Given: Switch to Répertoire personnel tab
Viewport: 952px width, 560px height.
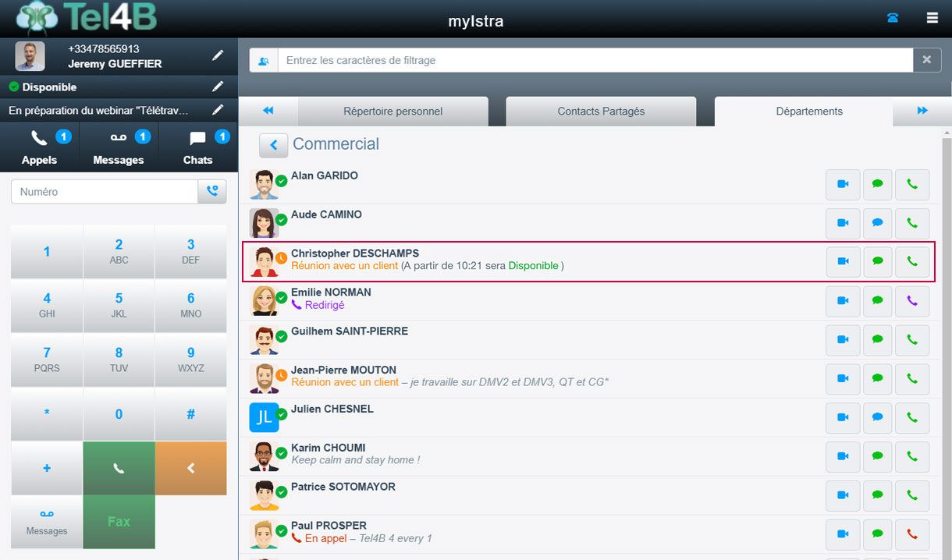Looking at the screenshot, I should (x=393, y=112).
